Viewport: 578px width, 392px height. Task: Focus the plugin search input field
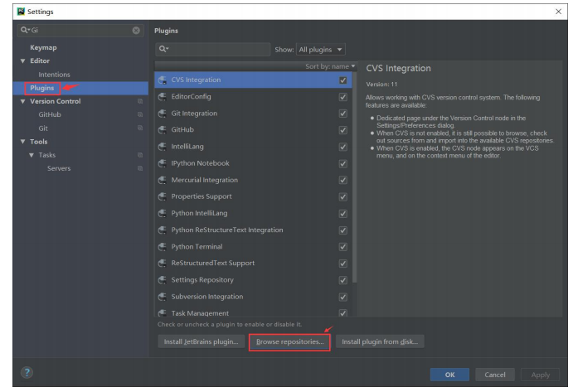click(x=212, y=49)
